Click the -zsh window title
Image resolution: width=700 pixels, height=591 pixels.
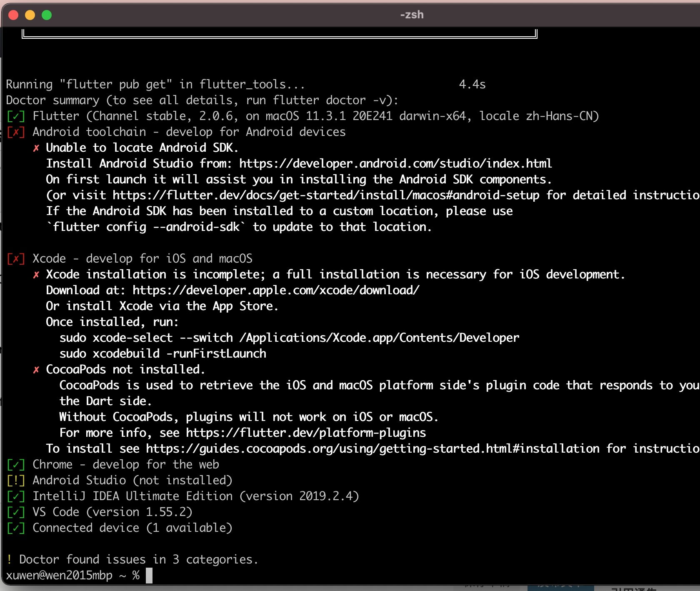coord(411,15)
